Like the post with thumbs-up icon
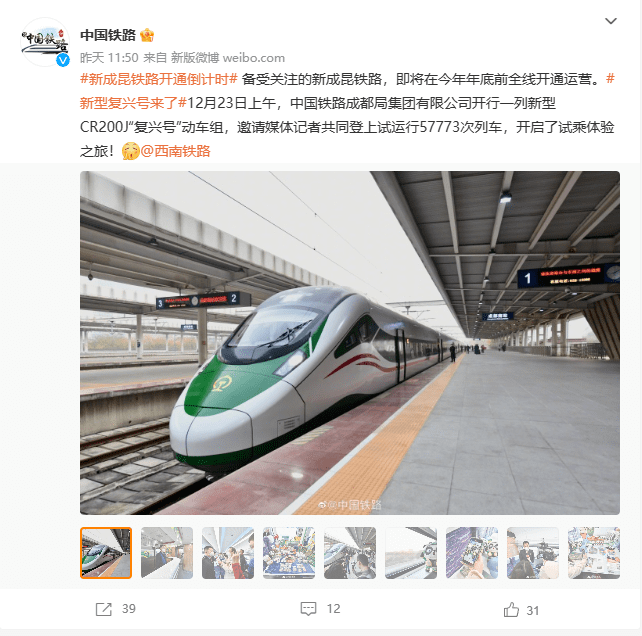 coord(511,610)
